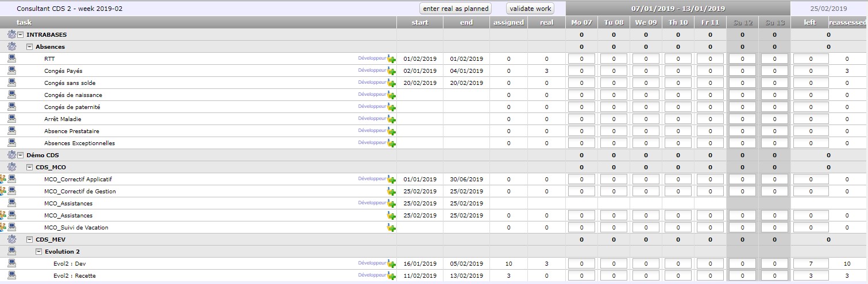868x284 pixels.
Task: Click the add-folder icon on MCO_Suivi de Vacation row
Action: point(392,228)
